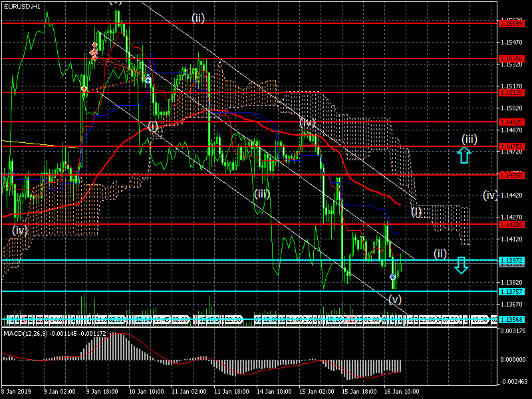This screenshot has height=399, width=532.
Task: Select forecast wave label (ii) above the 1.13972 line
Action: click(x=440, y=253)
